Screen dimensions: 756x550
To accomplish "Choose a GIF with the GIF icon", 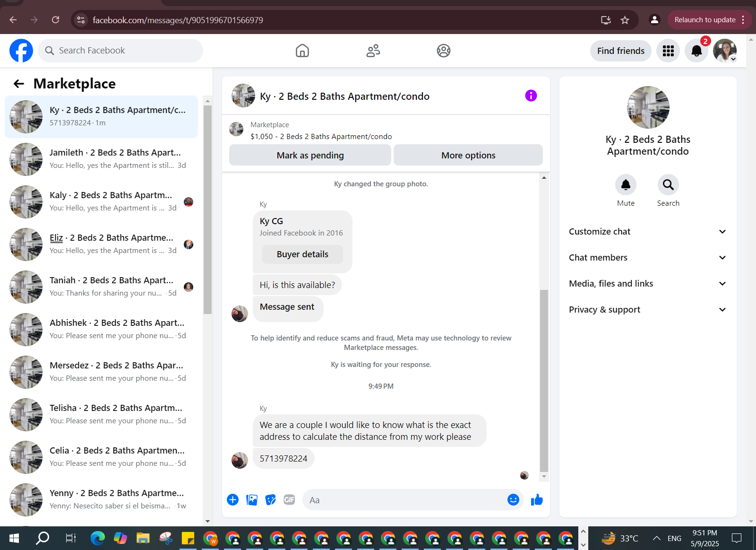I will [x=289, y=500].
